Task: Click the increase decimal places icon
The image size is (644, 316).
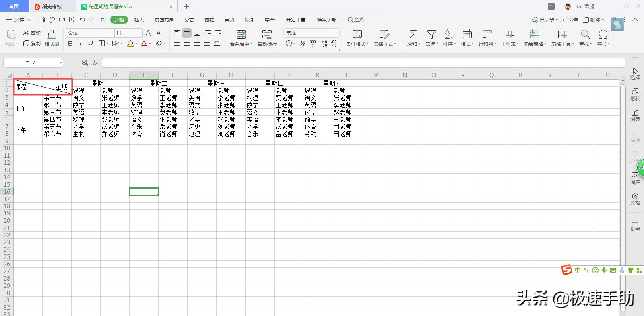Action: click(324, 43)
